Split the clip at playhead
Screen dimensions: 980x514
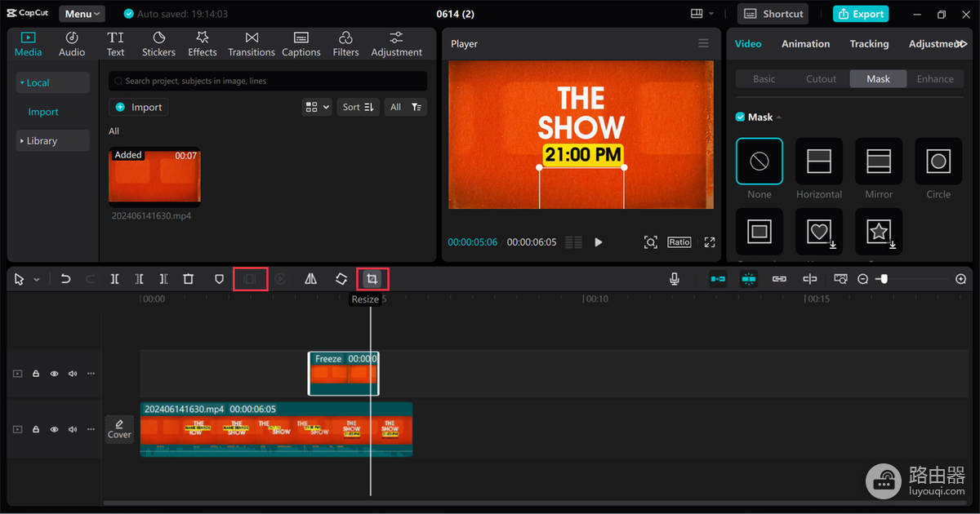(115, 279)
